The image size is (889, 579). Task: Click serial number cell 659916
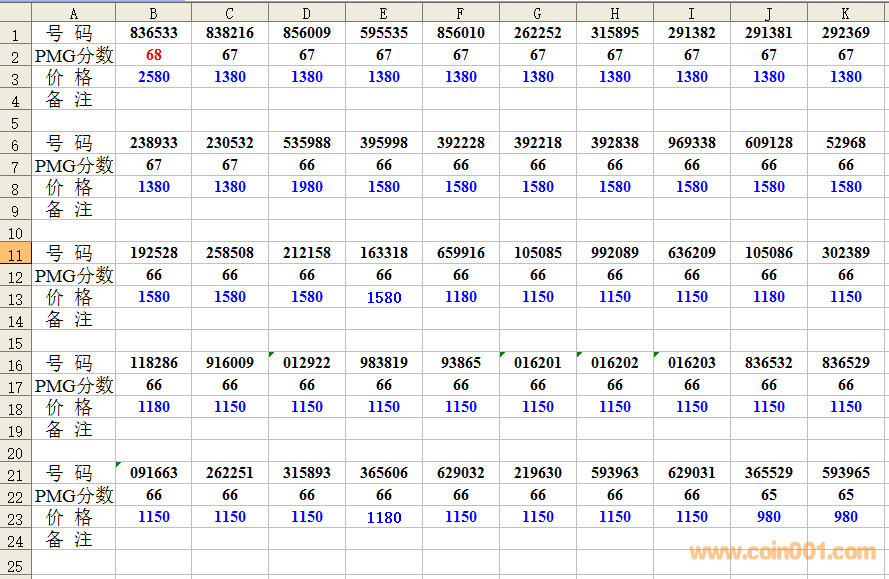click(460, 253)
